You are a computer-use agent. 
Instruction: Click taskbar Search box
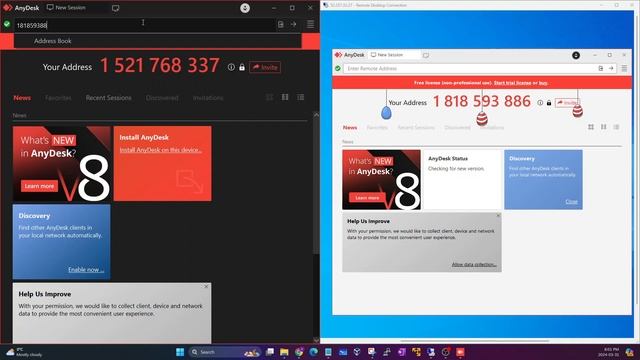pyautogui.click(x=224, y=352)
